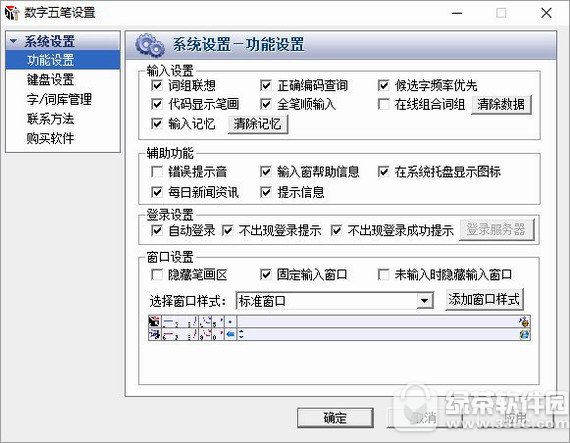The height and width of the screenshot is (443, 570).
Task: Click the 登录服务器 button
Action: pyautogui.click(x=497, y=230)
